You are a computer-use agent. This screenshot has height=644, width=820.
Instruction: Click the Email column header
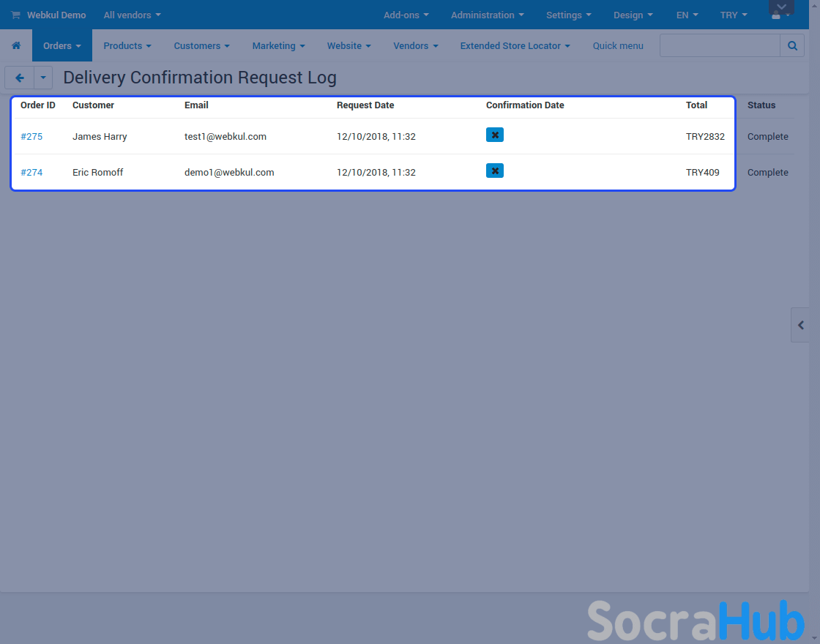pos(196,105)
